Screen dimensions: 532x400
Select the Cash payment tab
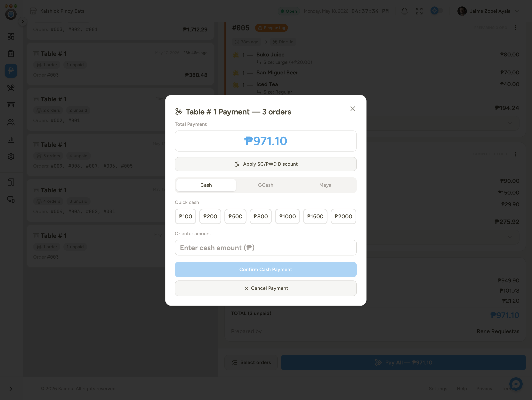click(x=206, y=185)
